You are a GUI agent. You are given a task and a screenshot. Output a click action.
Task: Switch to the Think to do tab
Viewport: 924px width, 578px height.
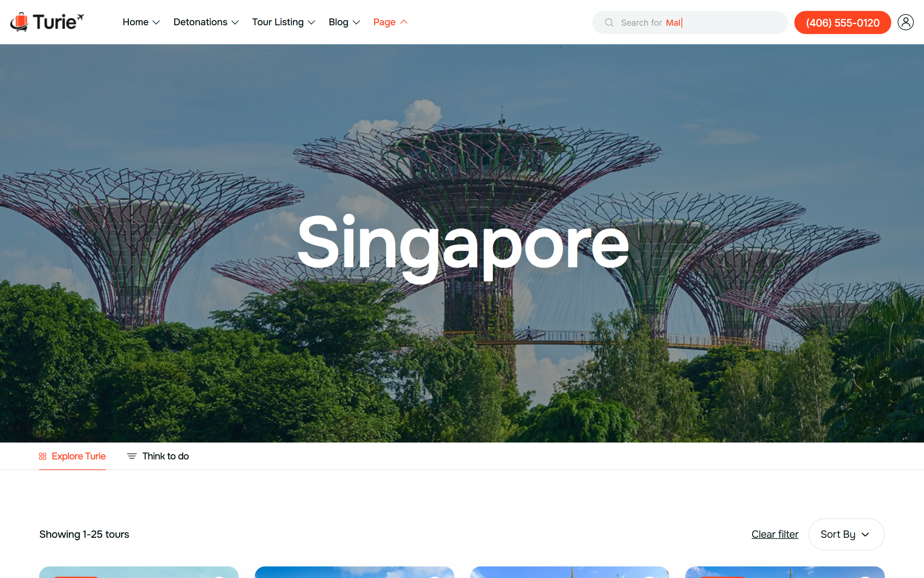pyautogui.click(x=158, y=456)
